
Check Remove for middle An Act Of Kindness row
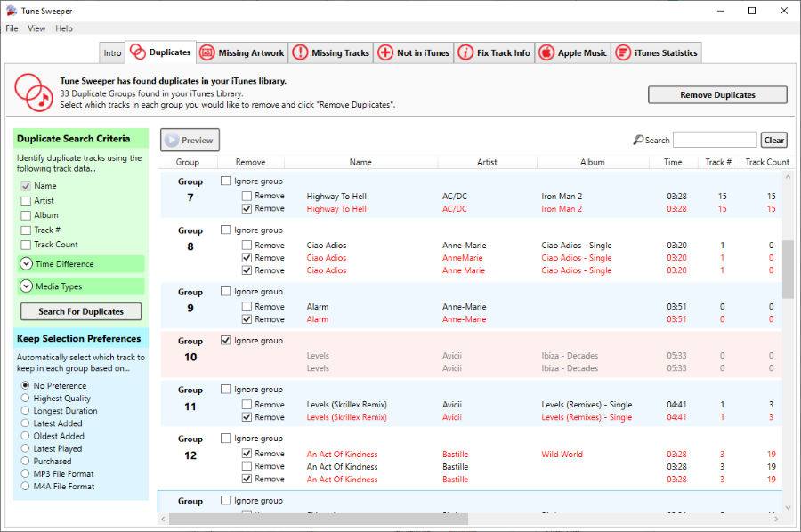[x=247, y=465]
